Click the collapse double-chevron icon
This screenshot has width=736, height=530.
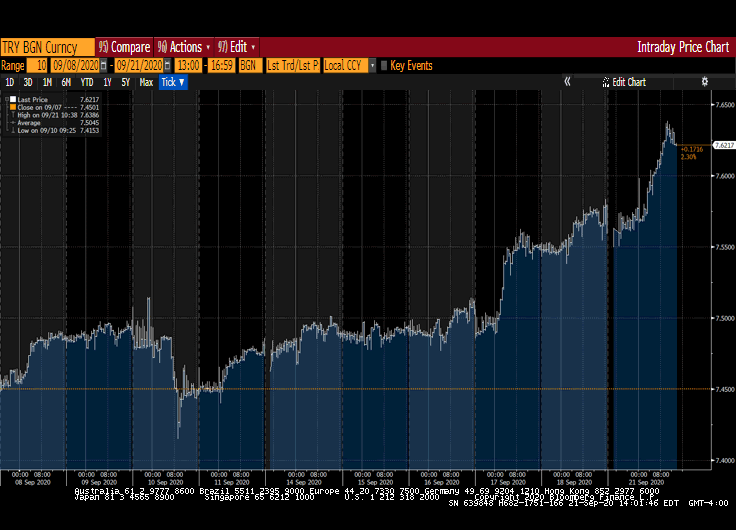click(x=568, y=82)
